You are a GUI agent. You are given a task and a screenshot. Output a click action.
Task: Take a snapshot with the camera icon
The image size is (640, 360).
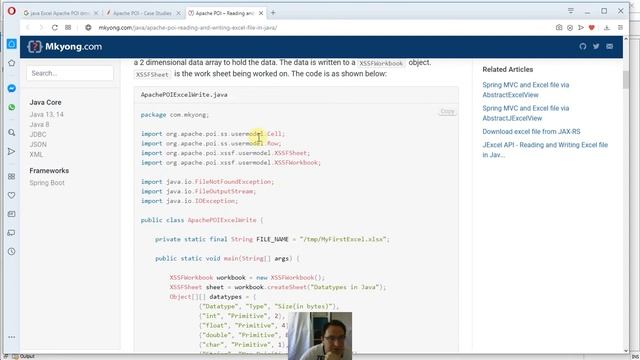(559, 27)
